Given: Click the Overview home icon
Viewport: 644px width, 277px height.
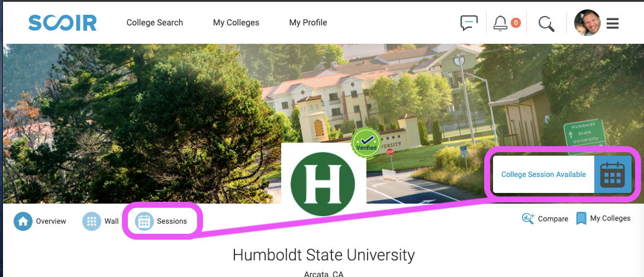Looking at the screenshot, I should [23, 221].
